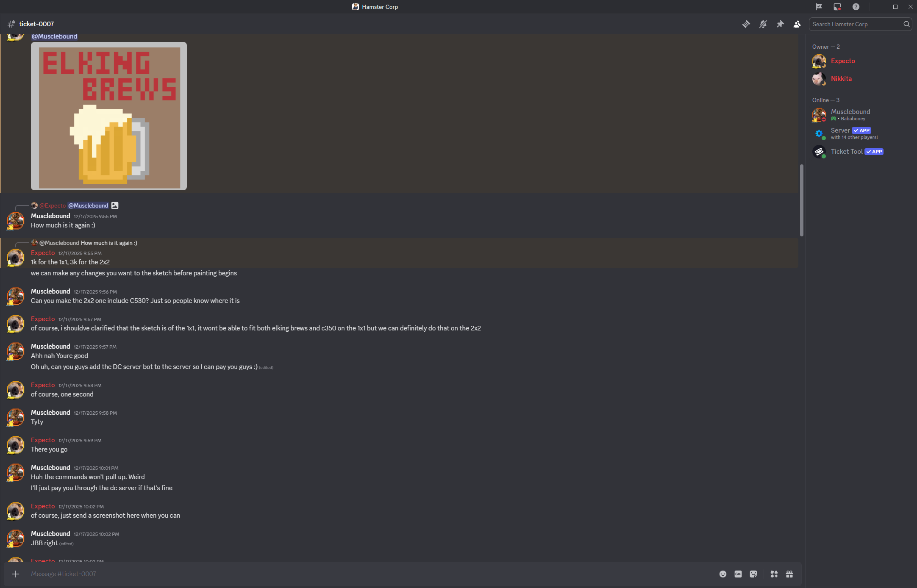Open pinned messages pin icon
The height and width of the screenshot is (588, 917).
tap(780, 24)
